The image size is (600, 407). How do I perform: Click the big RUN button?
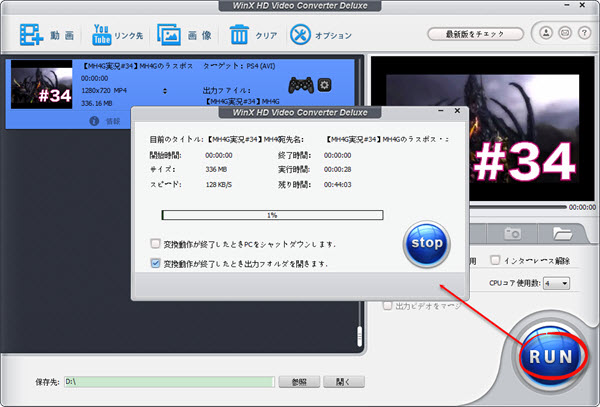click(x=551, y=357)
